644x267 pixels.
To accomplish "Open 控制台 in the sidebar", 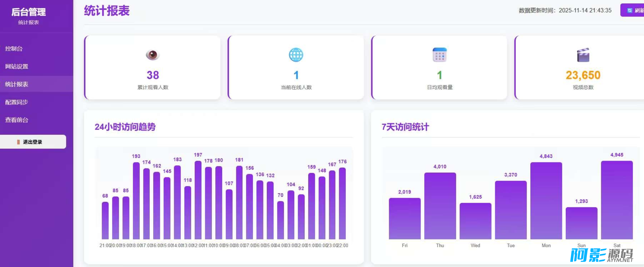I will (14, 49).
